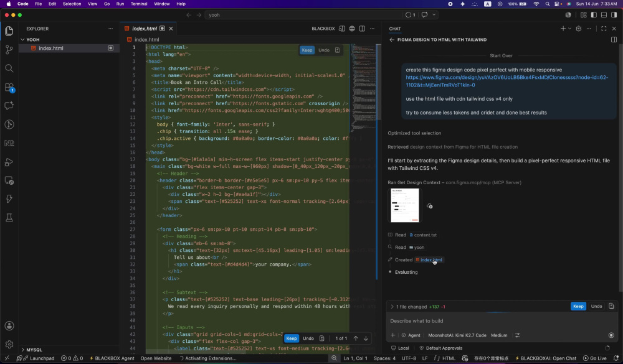Viewport: 623px width, 364px height.
Task: Toggle chat side panel layout icon
Action: [x=614, y=40]
